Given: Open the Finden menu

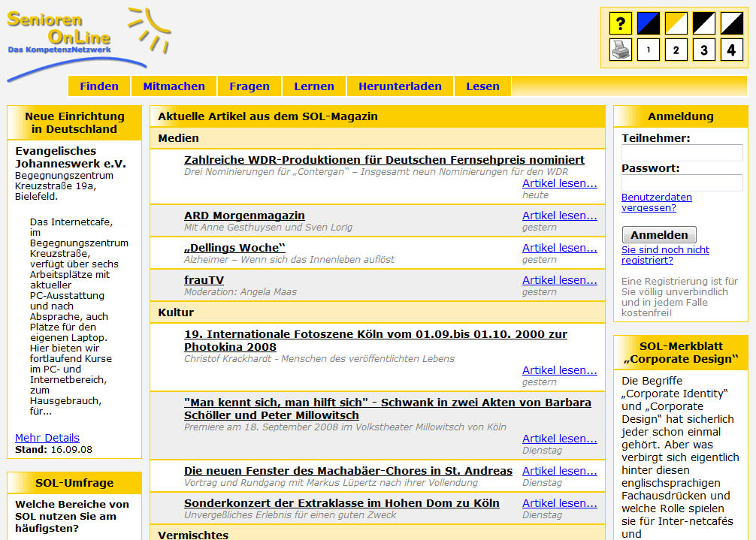Looking at the screenshot, I should [99, 86].
